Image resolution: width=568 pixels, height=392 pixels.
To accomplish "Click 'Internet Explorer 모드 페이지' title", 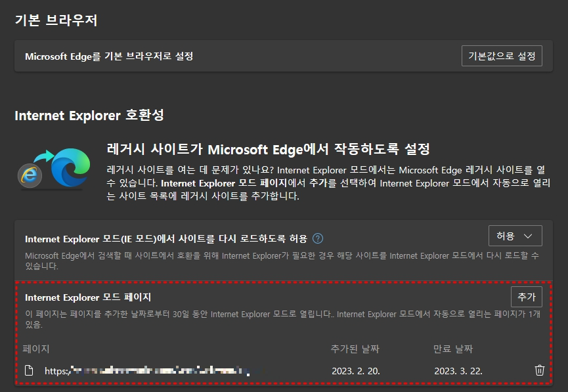I will click(x=88, y=297).
